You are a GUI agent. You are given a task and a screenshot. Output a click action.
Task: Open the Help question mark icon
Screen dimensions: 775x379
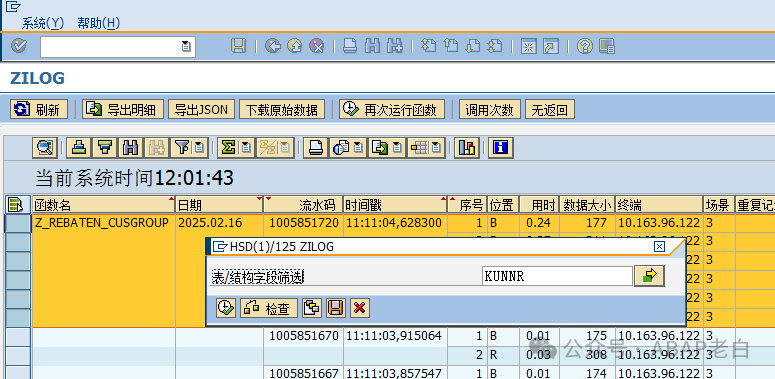584,46
